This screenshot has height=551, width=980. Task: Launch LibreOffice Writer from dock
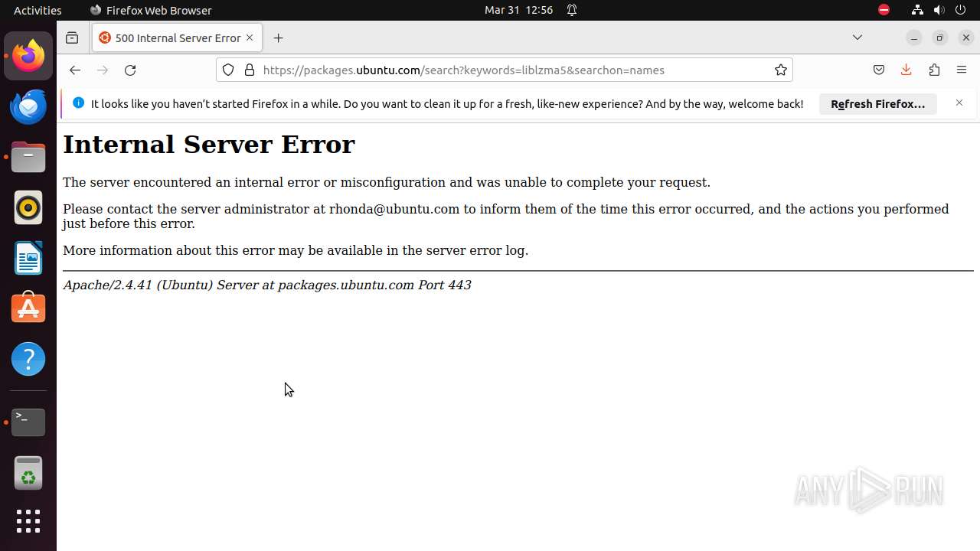(x=28, y=258)
